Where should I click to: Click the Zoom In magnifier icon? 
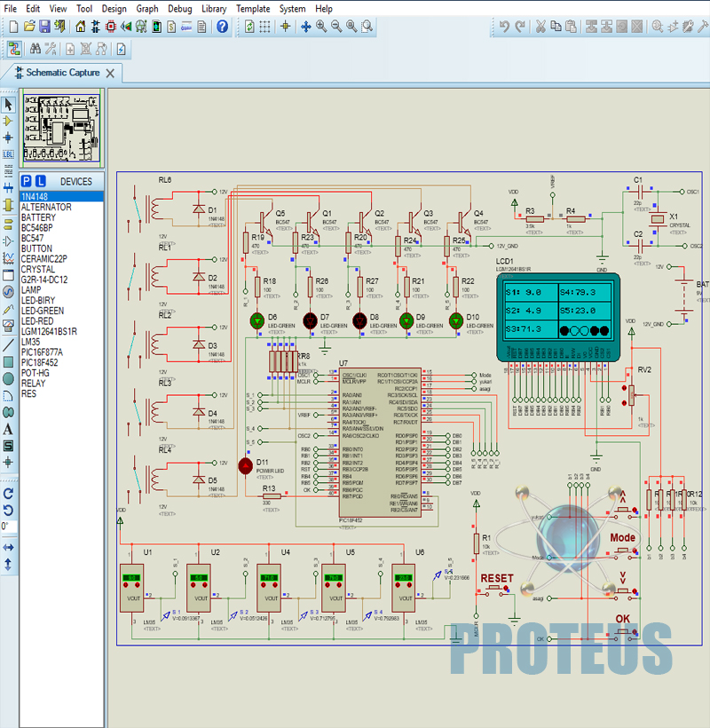pyautogui.click(x=319, y=26)
